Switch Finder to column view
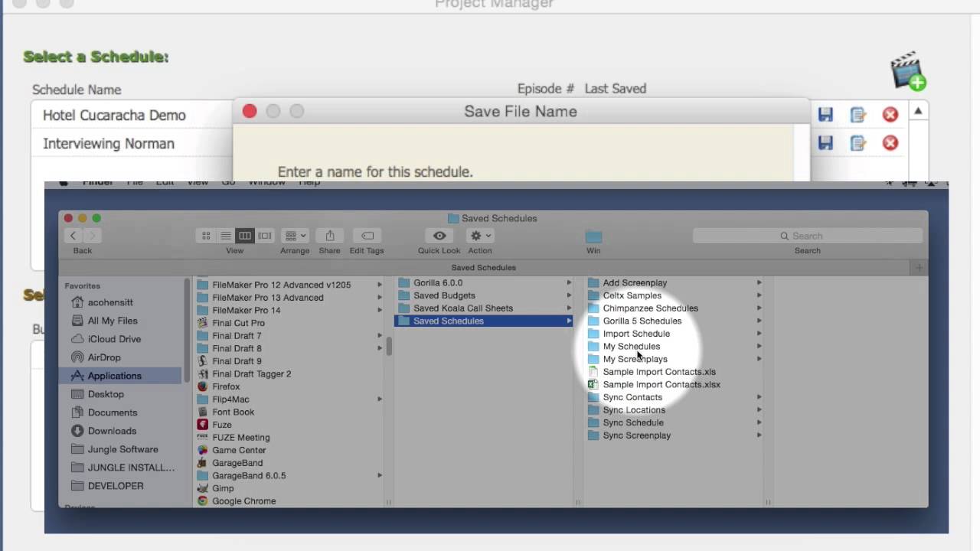 click(x=245, y=236)
